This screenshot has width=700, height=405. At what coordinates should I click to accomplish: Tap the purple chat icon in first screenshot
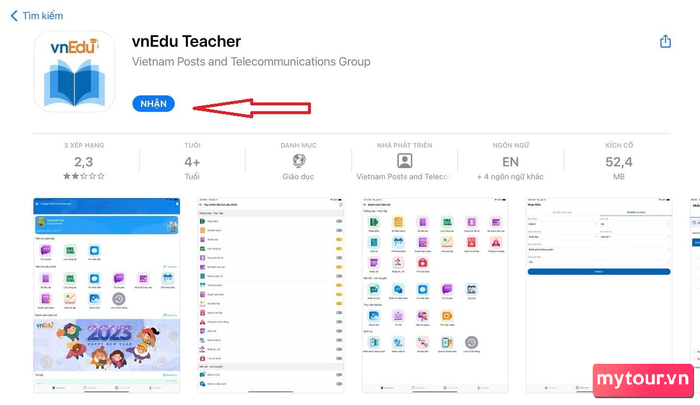[46, 251]
